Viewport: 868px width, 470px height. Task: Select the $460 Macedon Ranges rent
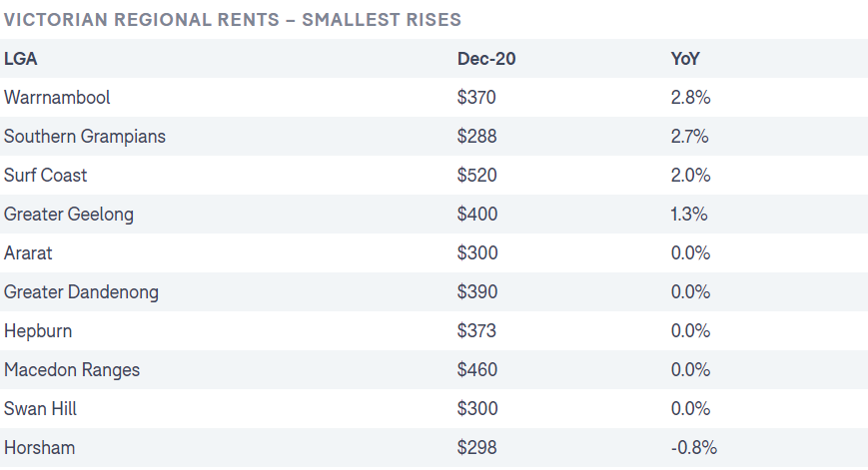(x=477, y=370)
